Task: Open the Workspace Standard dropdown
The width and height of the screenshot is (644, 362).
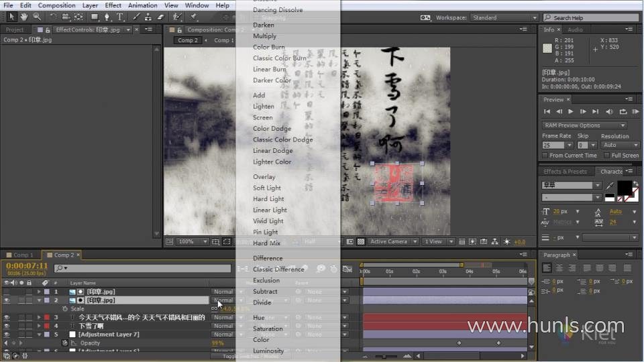Action: coord(504,17)
